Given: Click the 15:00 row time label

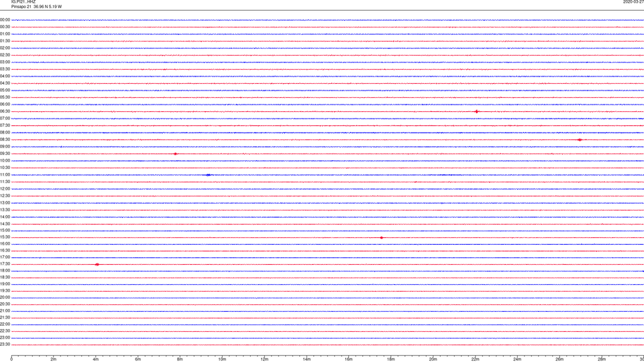Looking at the screenshot, I should (x=5, y=231).
